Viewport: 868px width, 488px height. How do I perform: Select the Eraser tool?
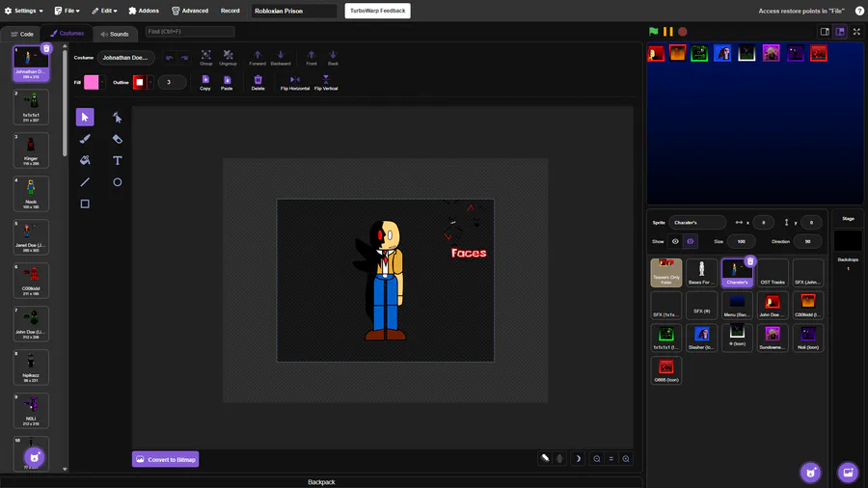pos(118,139)
